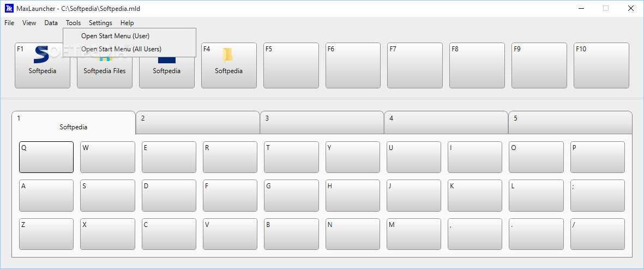Choose Open Start Menu (All Users)
Screen dimensions: 644x269
(129, 49)
